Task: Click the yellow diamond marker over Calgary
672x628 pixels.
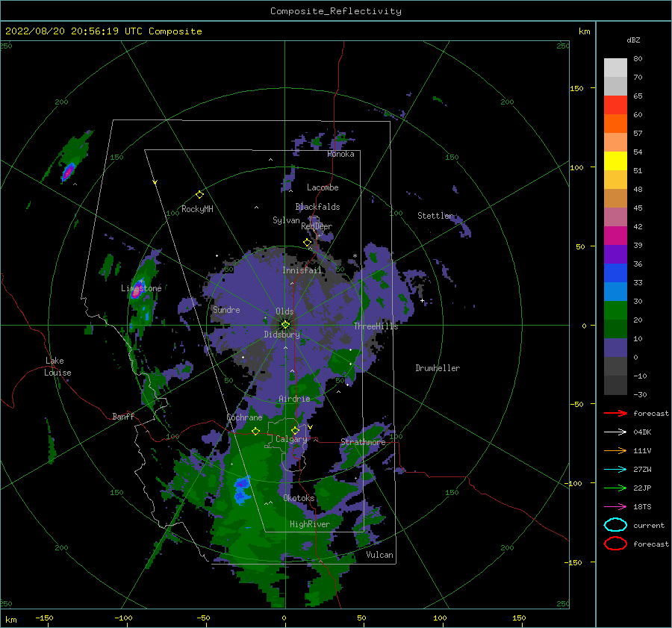Action: (295, 430)
